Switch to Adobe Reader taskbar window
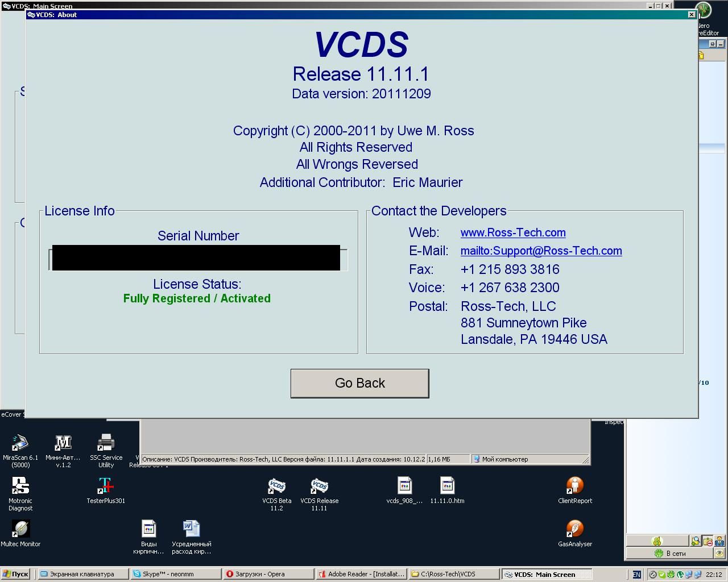 [362, 574]
